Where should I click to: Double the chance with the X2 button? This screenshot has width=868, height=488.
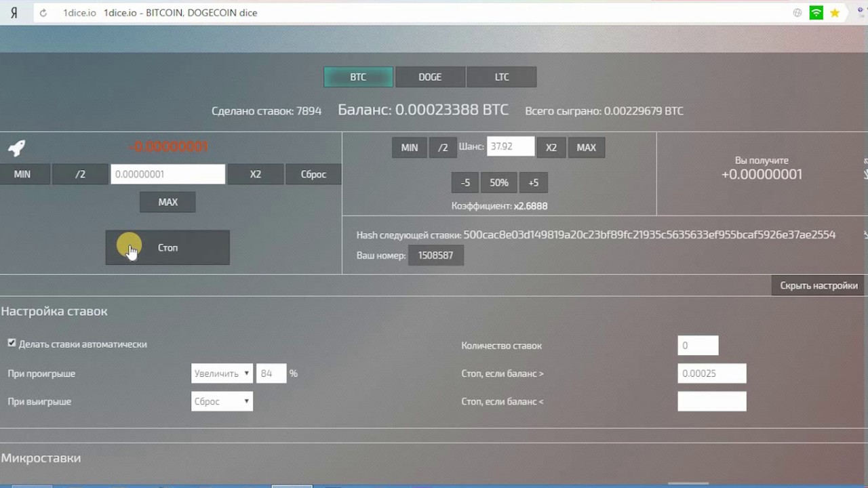click(x=551, y=148)
